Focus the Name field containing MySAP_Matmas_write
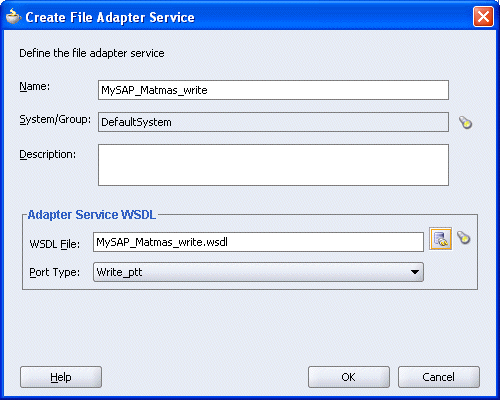Screen dimensions: 500x400 pyautogui.click(x=273, y=90)
